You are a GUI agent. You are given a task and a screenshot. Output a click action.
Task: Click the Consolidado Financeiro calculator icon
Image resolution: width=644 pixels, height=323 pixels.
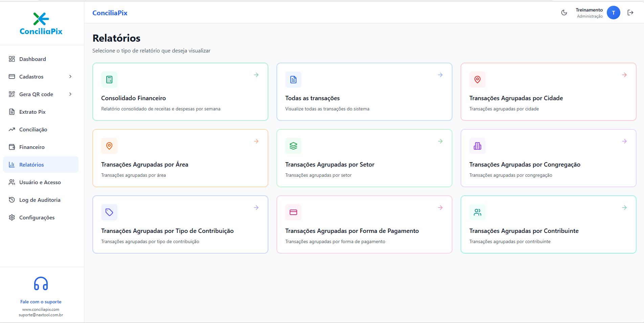109,80
